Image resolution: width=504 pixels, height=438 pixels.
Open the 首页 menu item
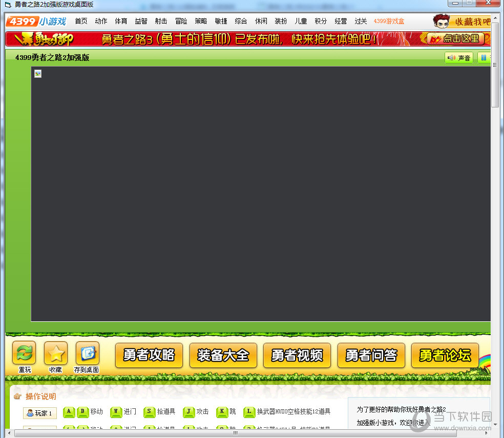pos(81,21)
